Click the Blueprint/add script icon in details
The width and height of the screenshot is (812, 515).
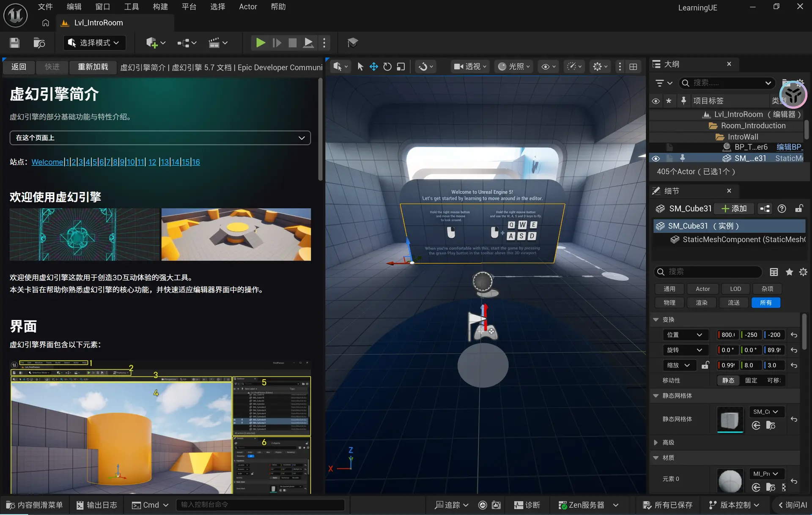(765, 208)
